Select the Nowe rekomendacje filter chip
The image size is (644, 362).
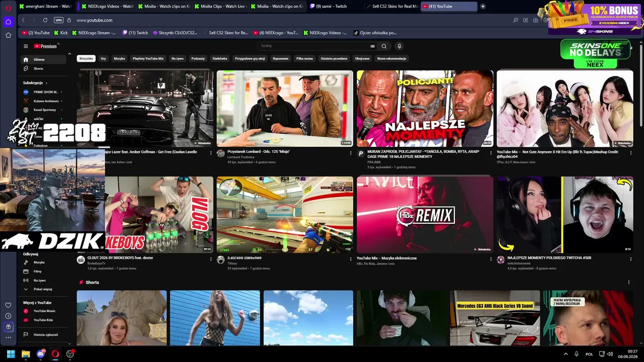point(391,58)
